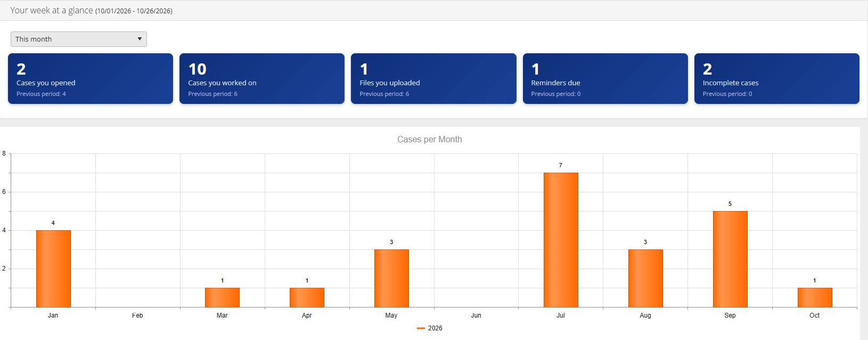Open the "Incomplete cases" card

(777, 78)
